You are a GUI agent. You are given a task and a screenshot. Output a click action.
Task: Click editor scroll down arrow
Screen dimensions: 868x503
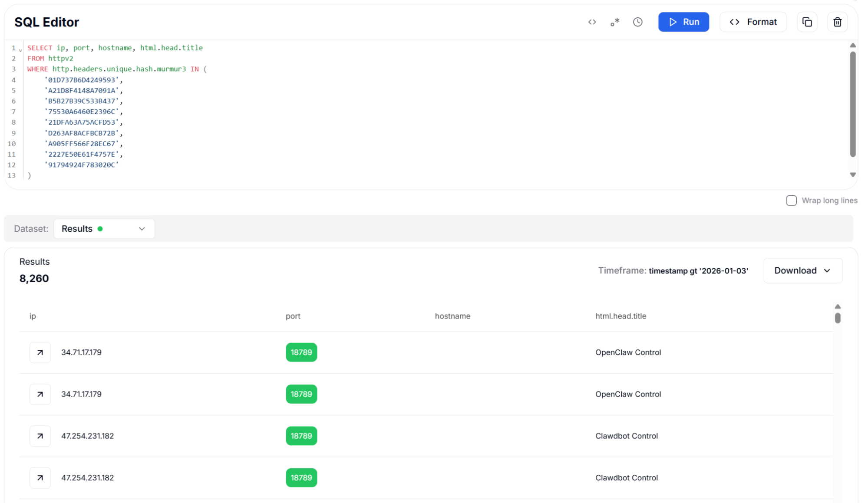pyautogui.click(x=852, y=174)
